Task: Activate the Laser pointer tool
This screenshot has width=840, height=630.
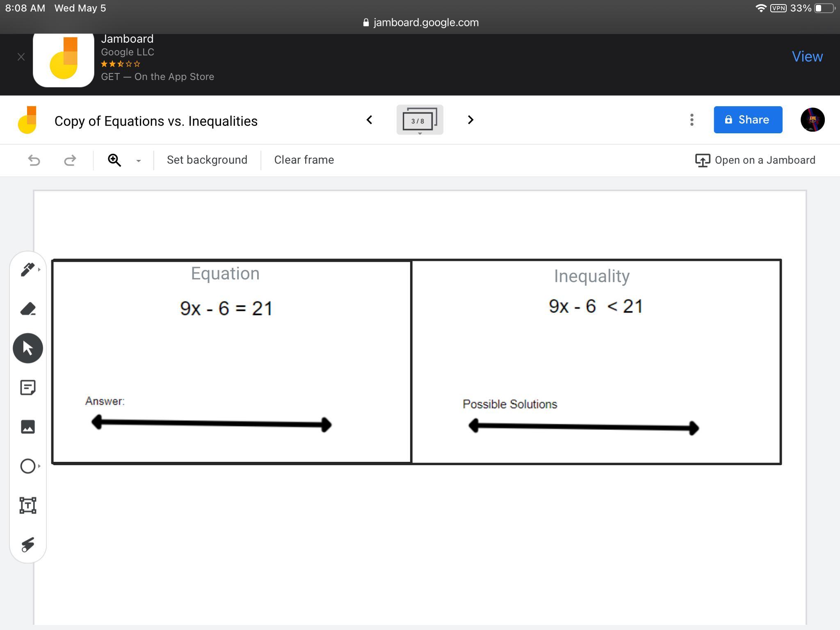Action: pyautogui.click(x=27, y=545)
